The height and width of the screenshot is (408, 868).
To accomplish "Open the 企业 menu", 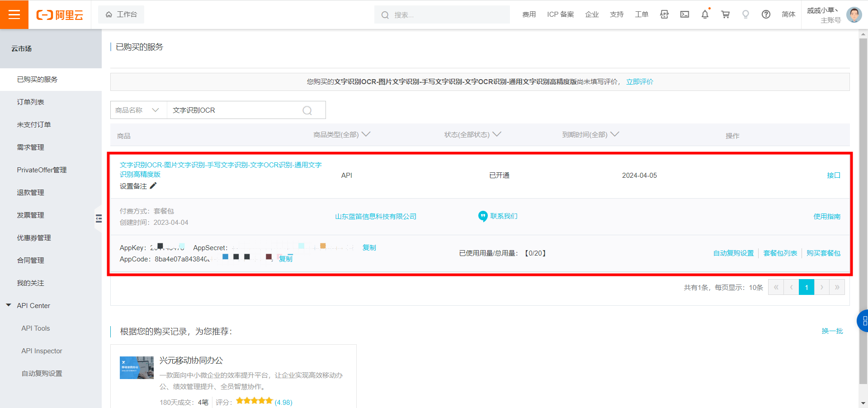I will pyautogui.click(x=592, y=14).
